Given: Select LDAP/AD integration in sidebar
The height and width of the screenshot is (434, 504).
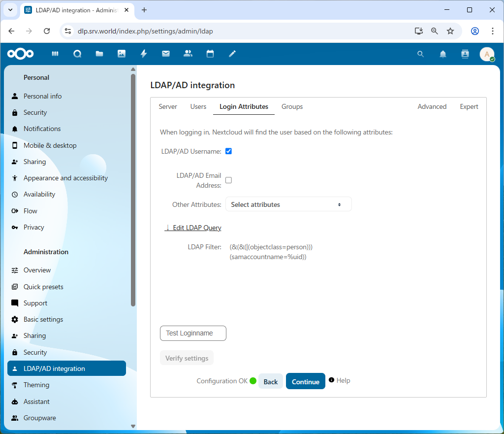Looking at the screenshot, I should (67, 368).
